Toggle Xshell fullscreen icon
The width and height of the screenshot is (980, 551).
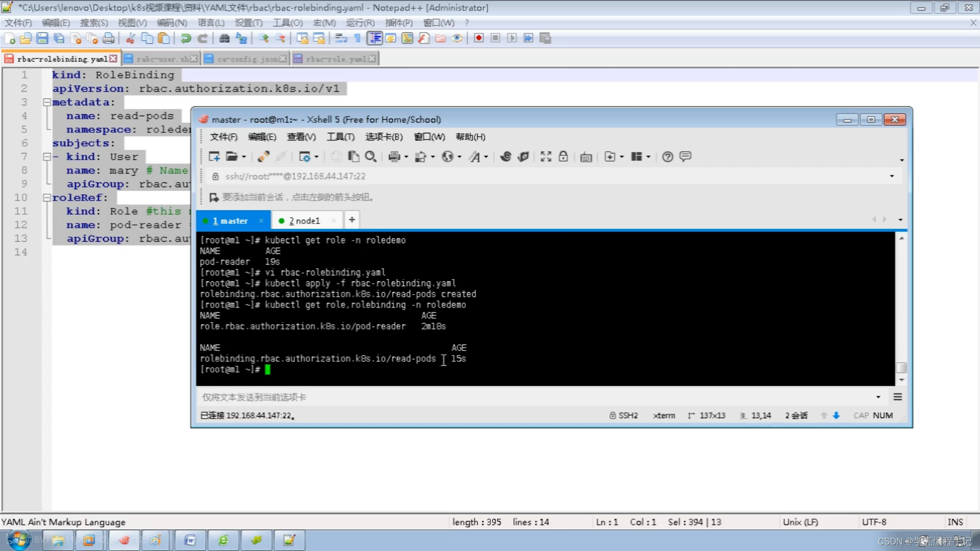(546, 156)
